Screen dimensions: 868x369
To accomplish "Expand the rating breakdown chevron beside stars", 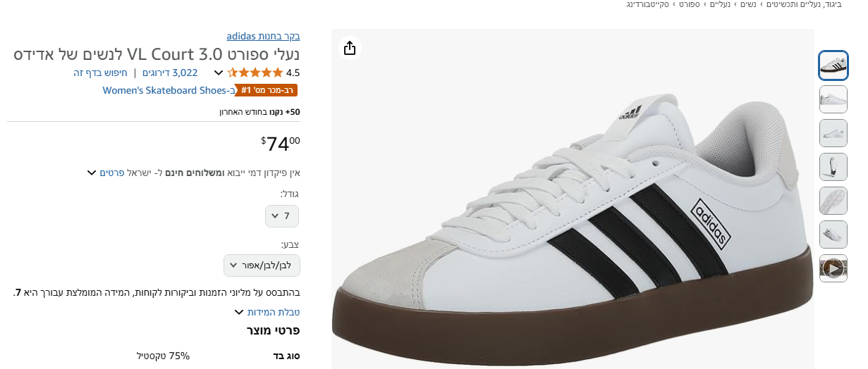I will tap(219, 73).
